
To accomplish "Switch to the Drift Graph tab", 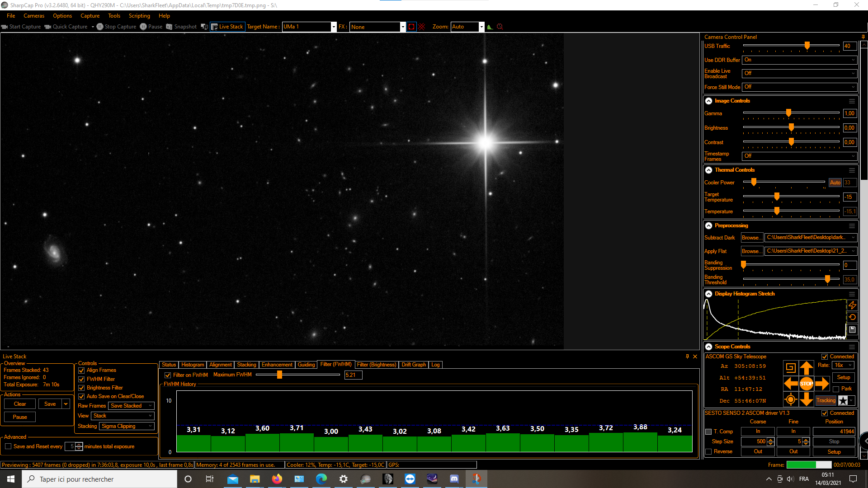I will (413, 365).
